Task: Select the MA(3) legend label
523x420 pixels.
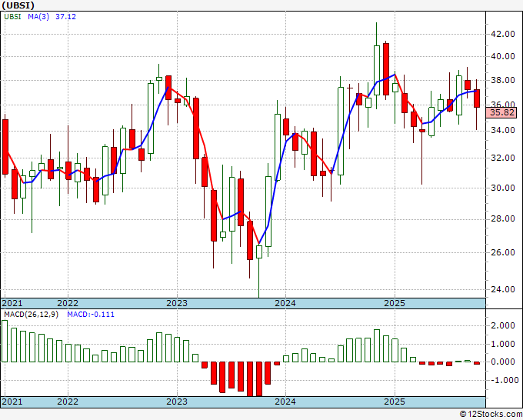Action: 38,16
